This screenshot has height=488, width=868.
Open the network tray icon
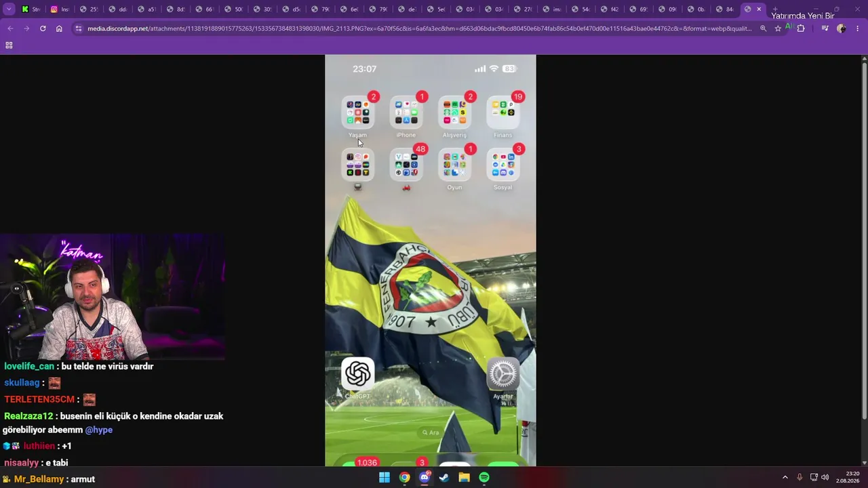pyautogui.click(x=814, y=478)
